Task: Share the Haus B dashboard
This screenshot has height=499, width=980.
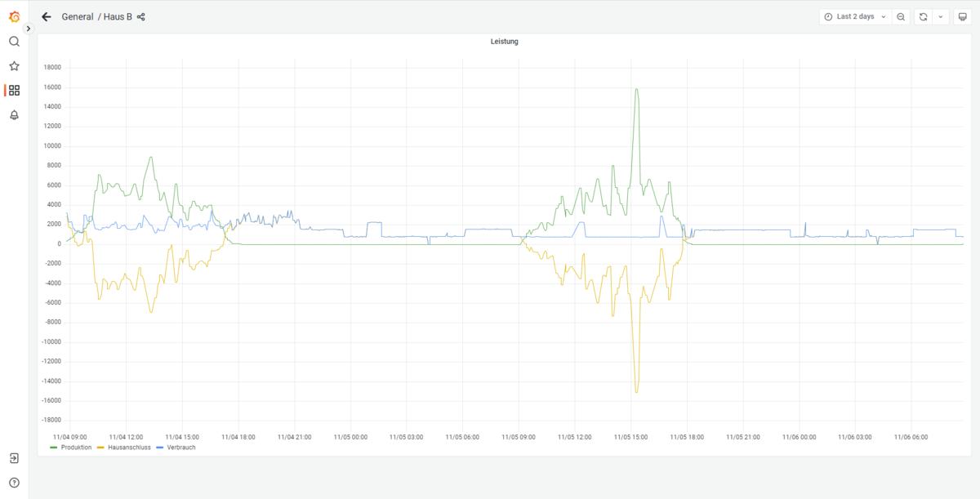Action: [141, 17]
